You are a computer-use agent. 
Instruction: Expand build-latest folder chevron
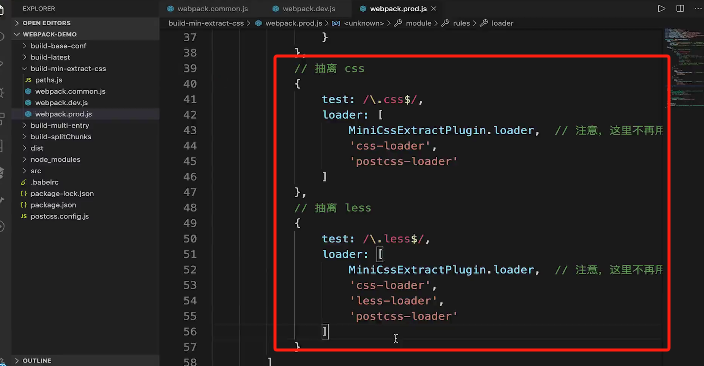point(24,57)
